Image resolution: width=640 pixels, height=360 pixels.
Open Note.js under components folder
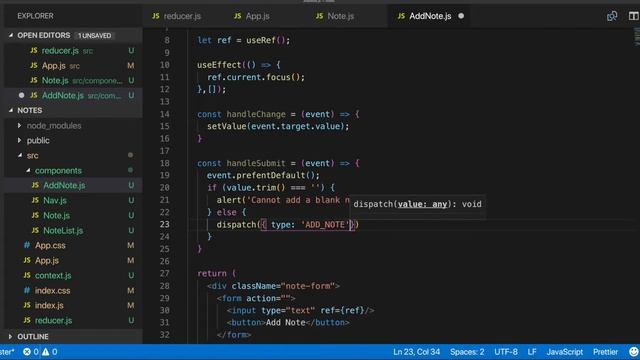pos(73,215)
